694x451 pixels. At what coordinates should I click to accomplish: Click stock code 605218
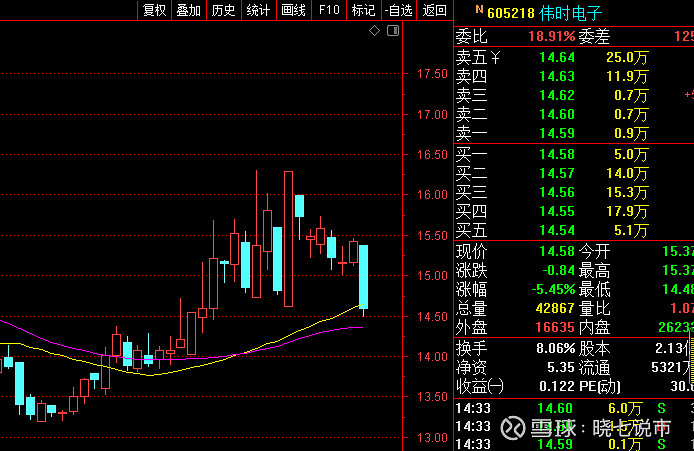pyautogui.click(x=511, y=13)
